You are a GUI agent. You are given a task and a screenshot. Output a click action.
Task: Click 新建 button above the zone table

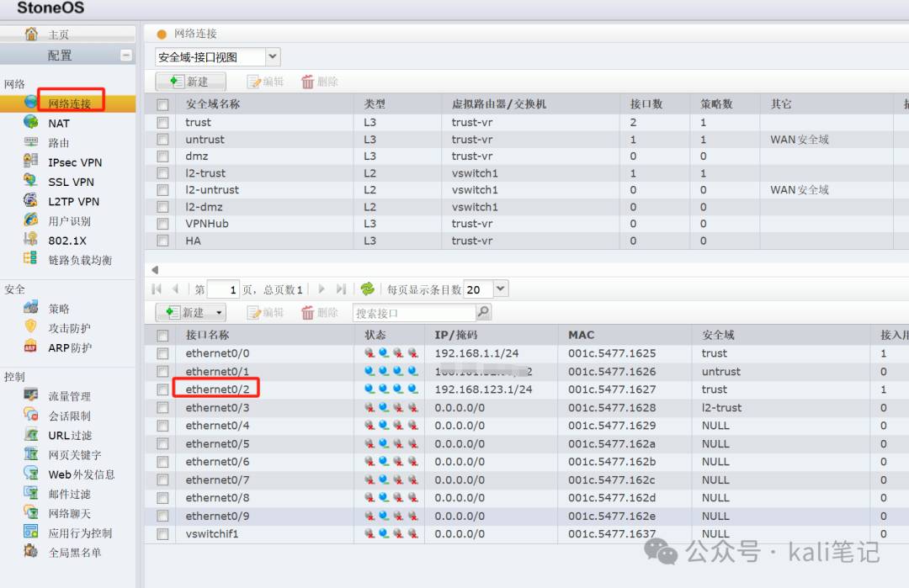point(191,81)
